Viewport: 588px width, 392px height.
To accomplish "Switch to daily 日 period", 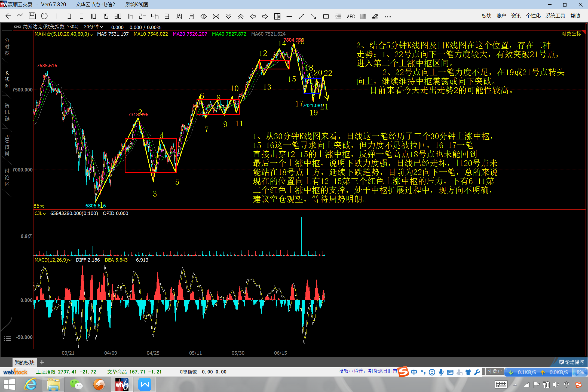I will pos(167,16).
